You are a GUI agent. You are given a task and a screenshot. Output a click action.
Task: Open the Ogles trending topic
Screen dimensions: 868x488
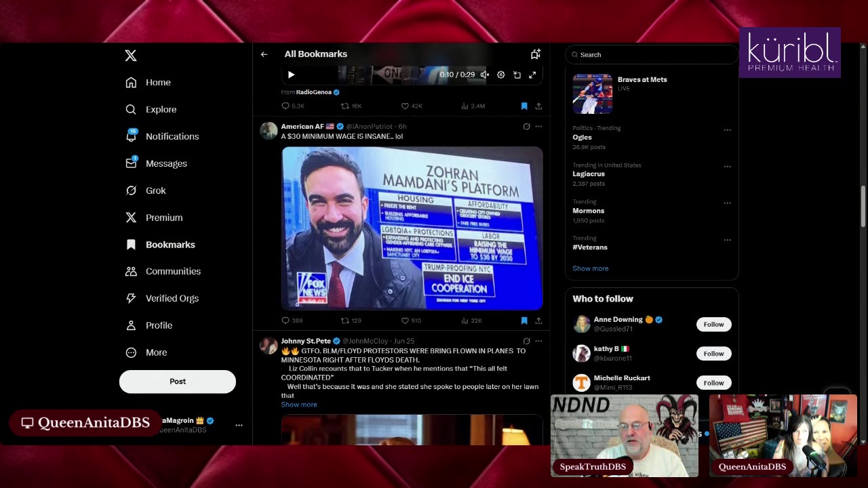pos(582,138)
